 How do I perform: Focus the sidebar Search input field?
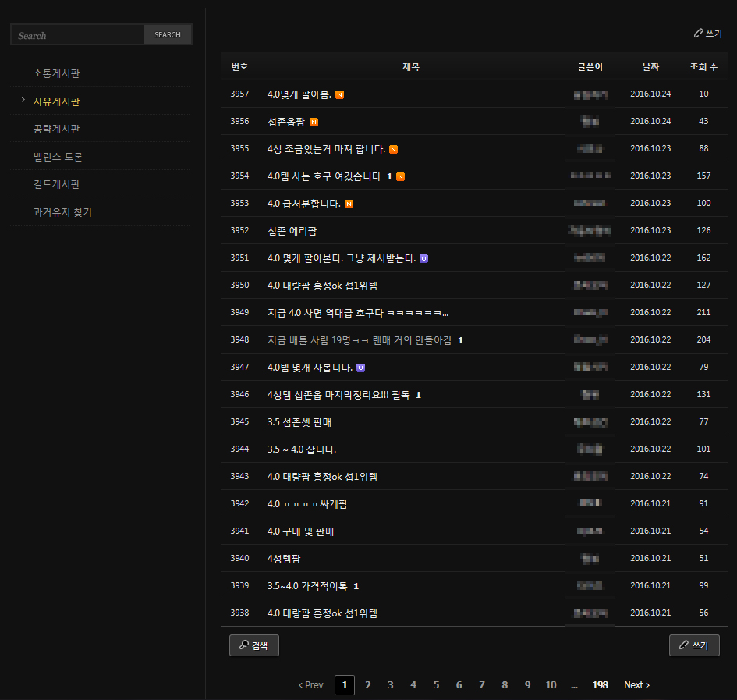click(78, 35)
